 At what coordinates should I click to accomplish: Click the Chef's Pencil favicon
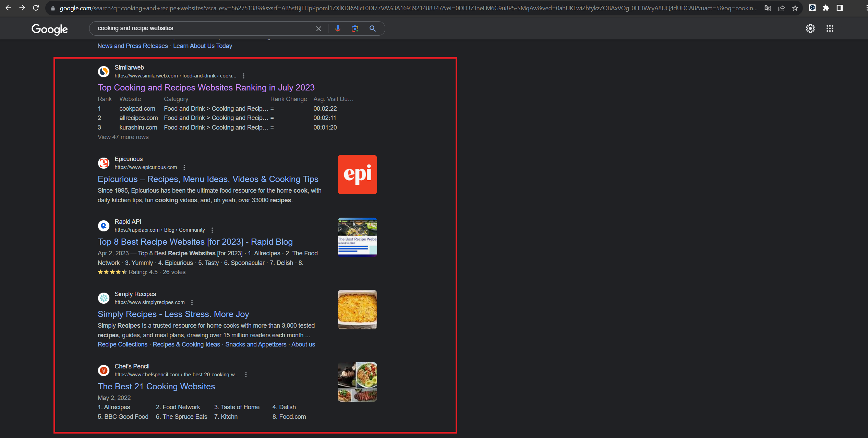coord(104,370)
